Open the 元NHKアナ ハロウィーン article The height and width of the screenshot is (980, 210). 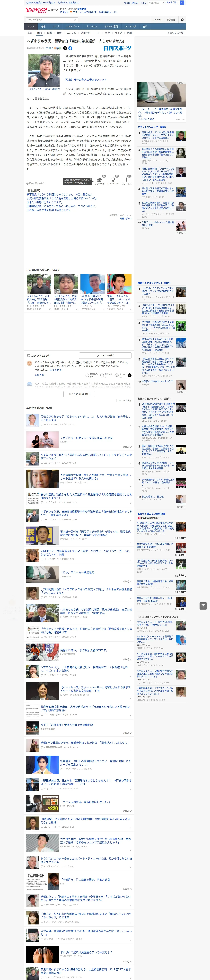85,553
